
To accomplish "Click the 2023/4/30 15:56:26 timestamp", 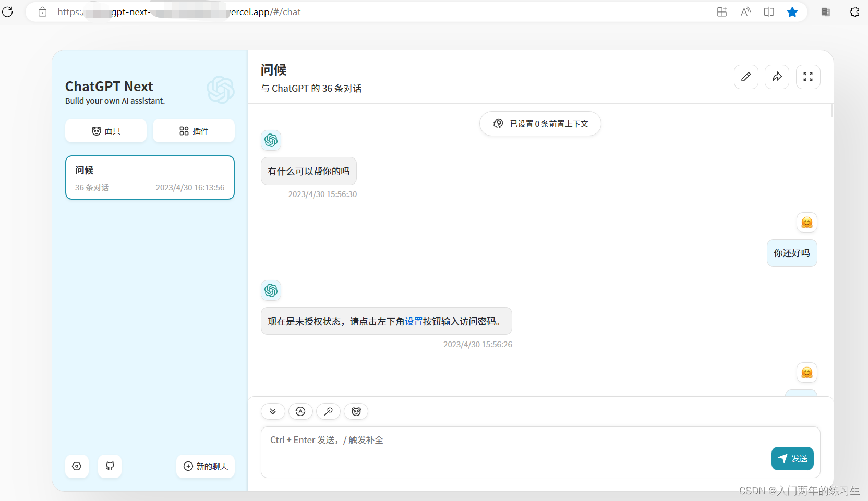I will click(x=478, y=345).
